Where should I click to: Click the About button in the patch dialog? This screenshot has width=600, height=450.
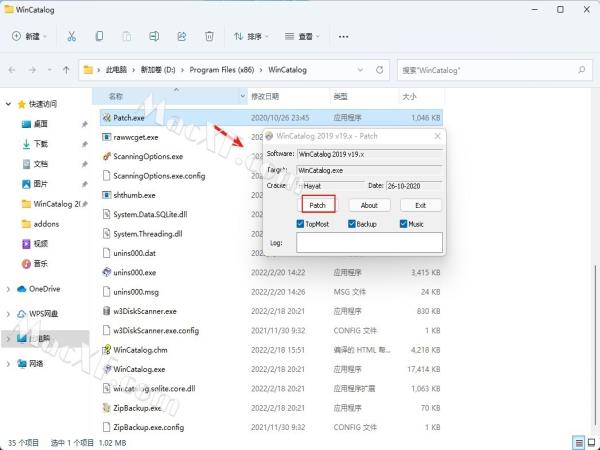click(369, 205)
